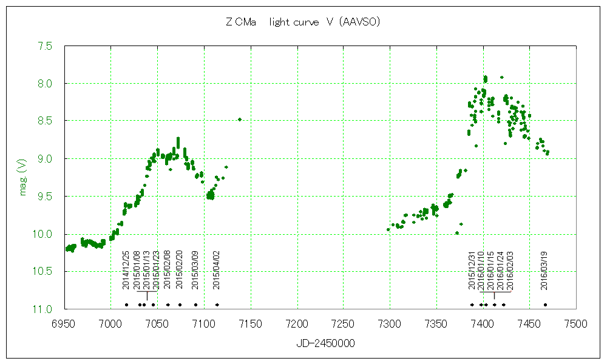Select the 2016/03/19 date label
The height and width of the screenshot is (364, 607).
(545, 270)
